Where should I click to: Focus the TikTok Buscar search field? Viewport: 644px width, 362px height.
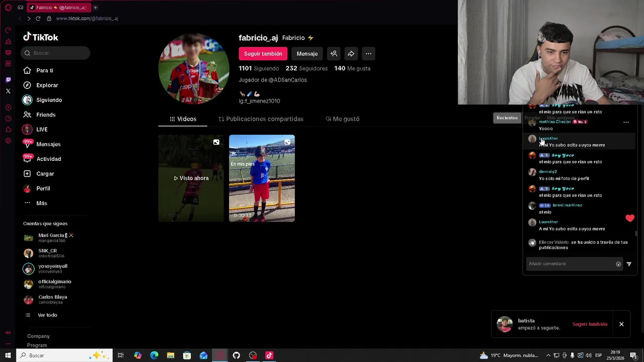point(55,53)
